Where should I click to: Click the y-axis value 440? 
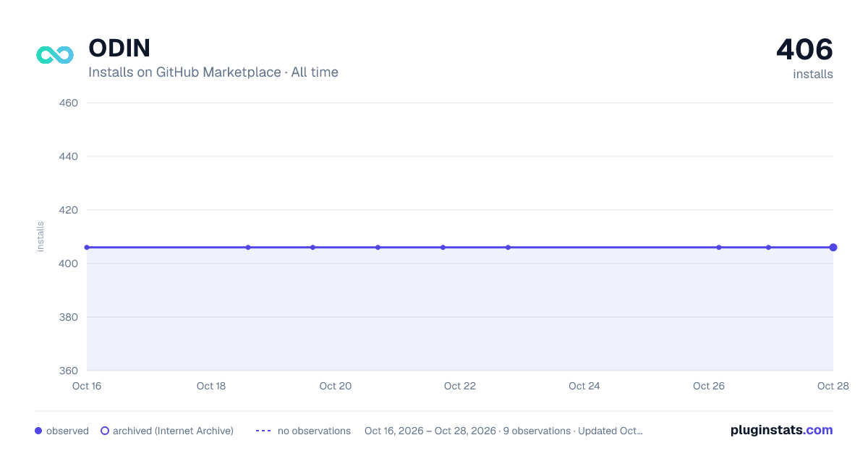point(68,156)
